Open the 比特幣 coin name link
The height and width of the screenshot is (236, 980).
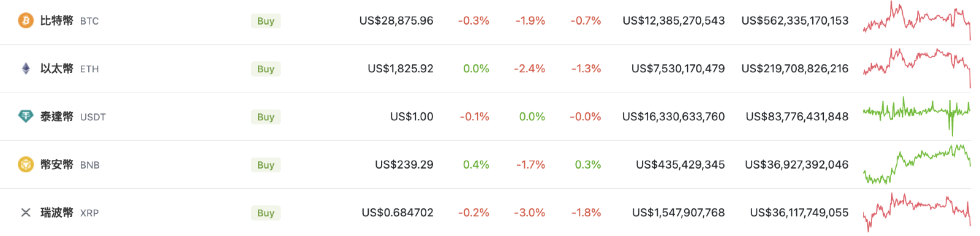tap(56, 21)
